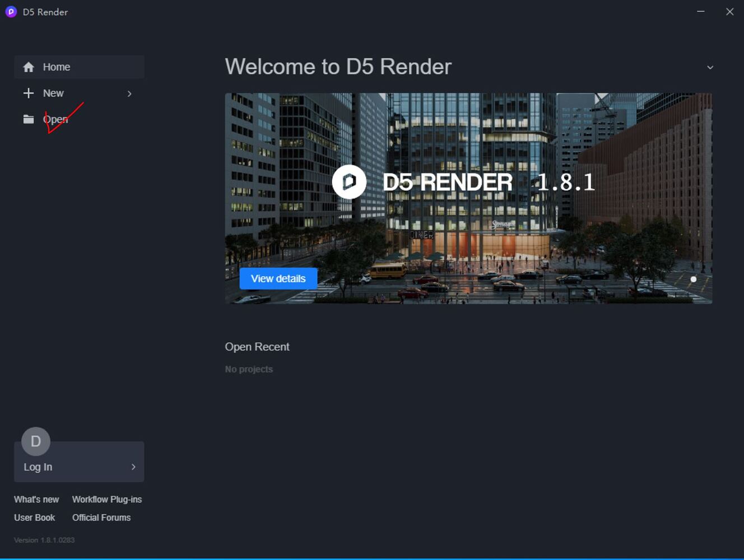Minimize the D5 Render window
The image size is (744, 560).
pyautogui.click(x=701, y=11)
